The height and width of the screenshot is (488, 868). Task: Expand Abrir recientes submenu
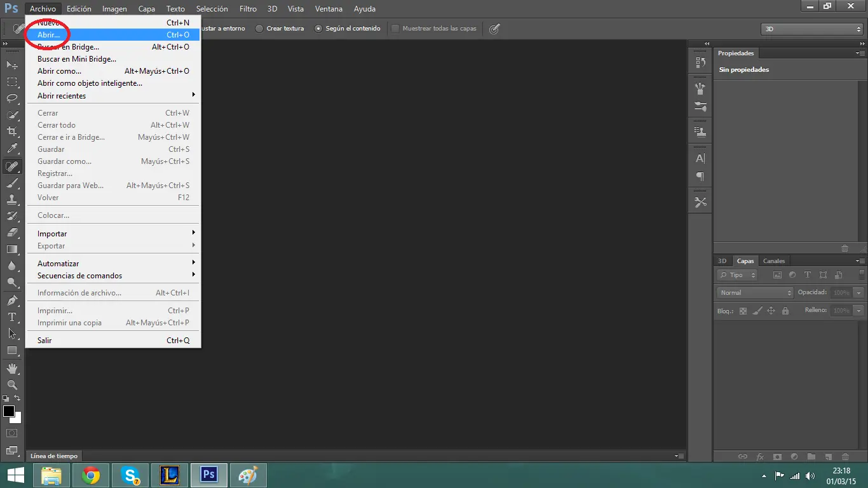(x=113, y=96)
